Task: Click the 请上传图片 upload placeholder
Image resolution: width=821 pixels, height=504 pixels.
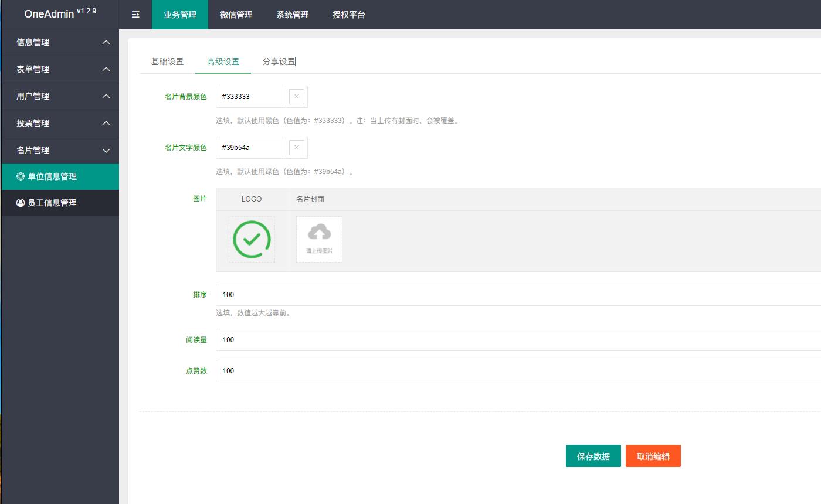Action: [318, 239]
